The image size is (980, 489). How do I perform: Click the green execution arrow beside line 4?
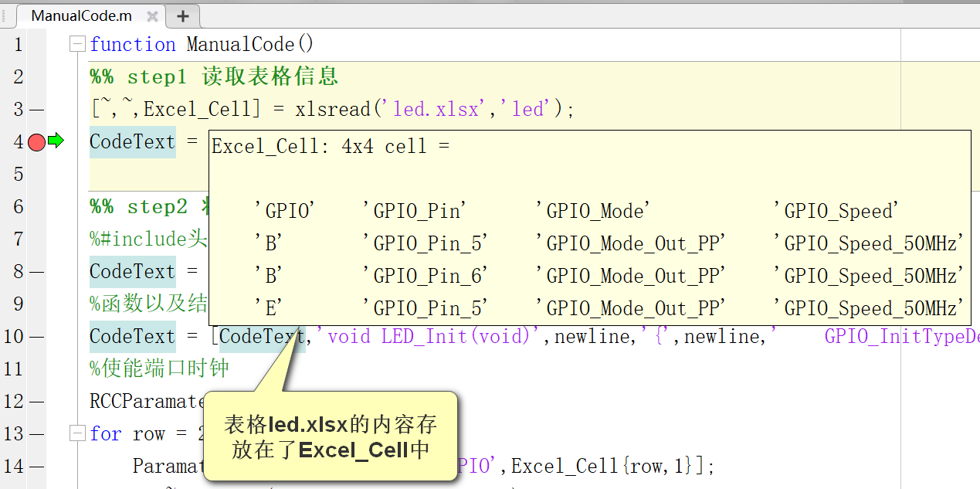click(x=54, y=141)
